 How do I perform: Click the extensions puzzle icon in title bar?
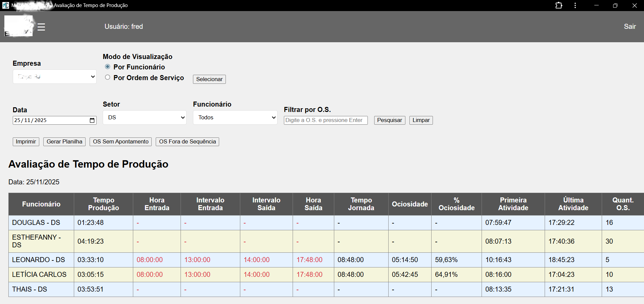point(558,5)
